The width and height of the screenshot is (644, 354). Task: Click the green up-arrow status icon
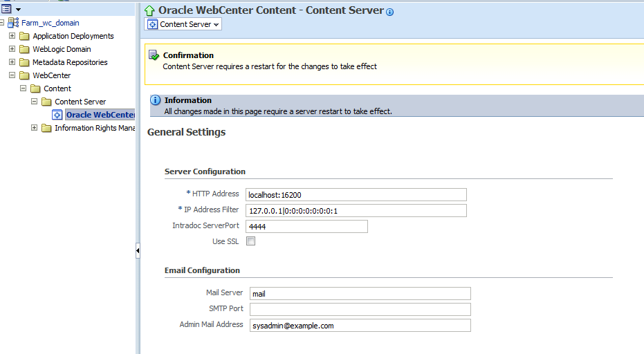coord(149,10)
